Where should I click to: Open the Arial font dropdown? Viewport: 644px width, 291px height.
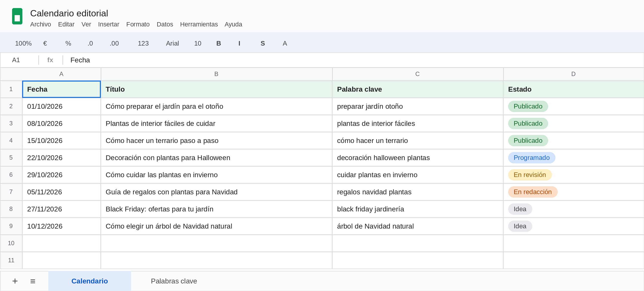click(172, 43)
